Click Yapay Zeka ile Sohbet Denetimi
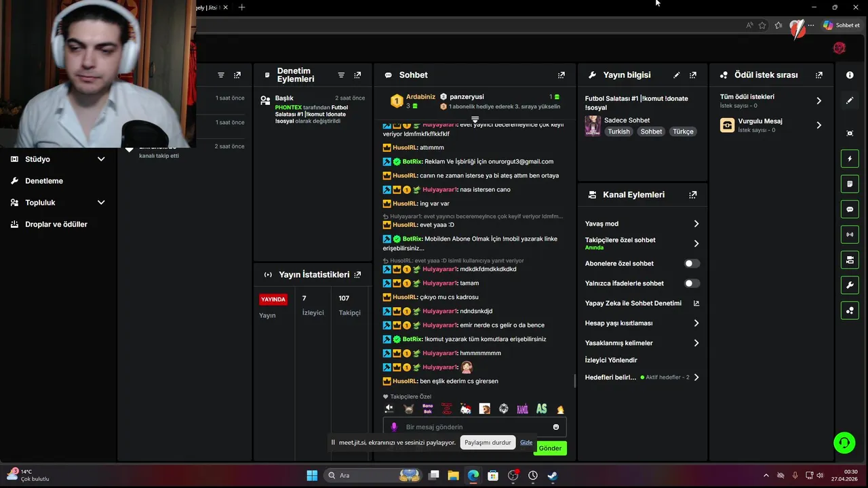Viewport: 868px width, 488px height. pos(633,304)
